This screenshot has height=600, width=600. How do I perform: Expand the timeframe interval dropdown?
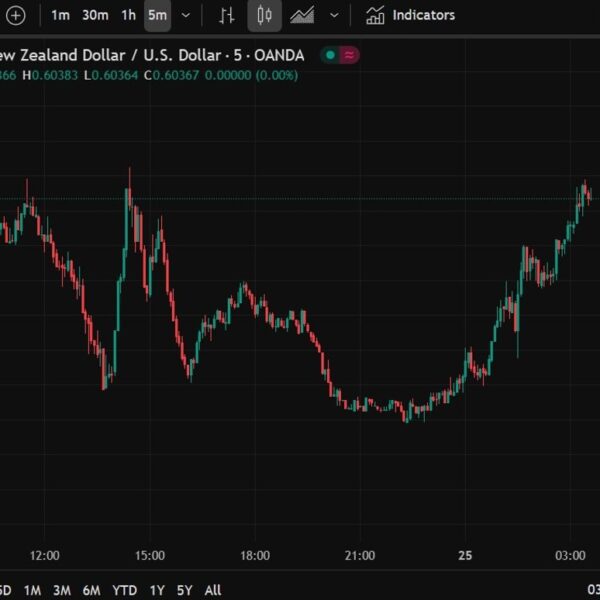[x=185, y=15]
